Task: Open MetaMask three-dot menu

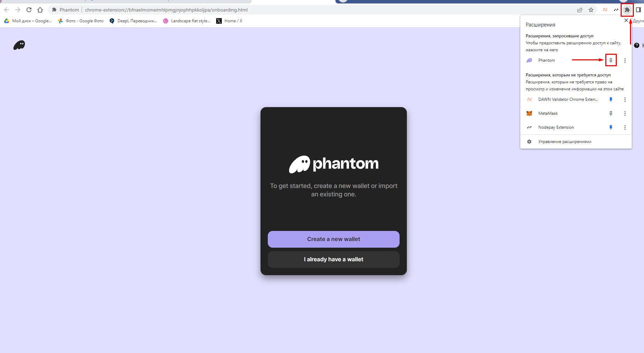Action: coord(625,113)
